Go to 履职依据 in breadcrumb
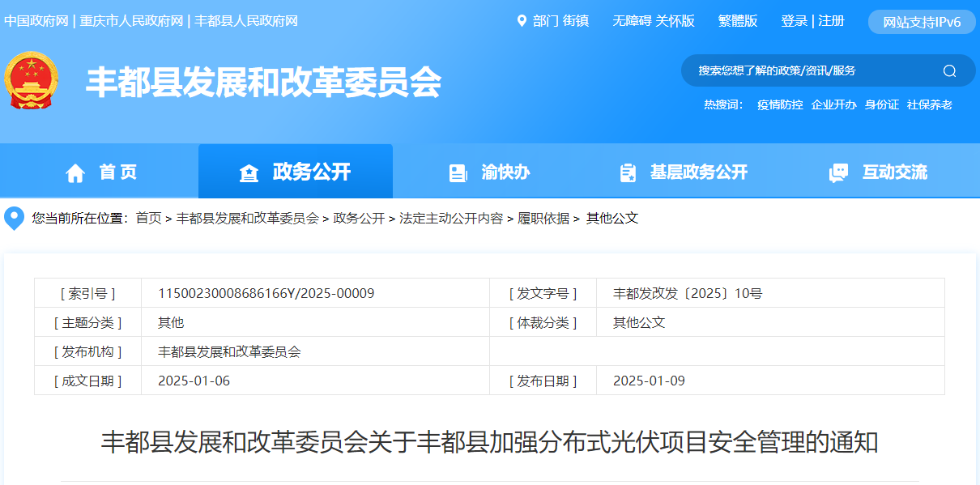Image resolution: width=980 pixels, height=485 pixels. tap(543, 219)
